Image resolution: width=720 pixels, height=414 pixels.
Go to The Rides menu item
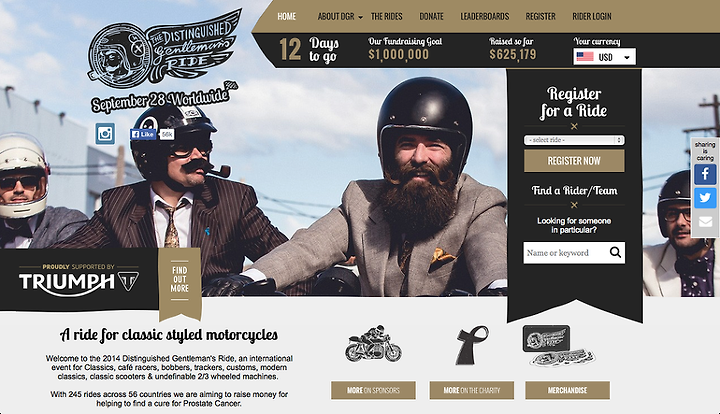click(387, 17)
